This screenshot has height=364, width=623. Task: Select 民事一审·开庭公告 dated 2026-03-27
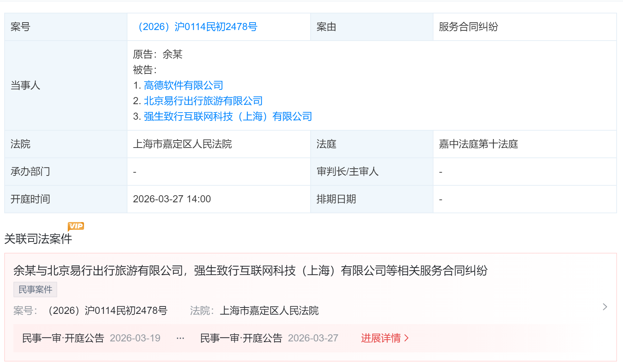pos(269,338)
